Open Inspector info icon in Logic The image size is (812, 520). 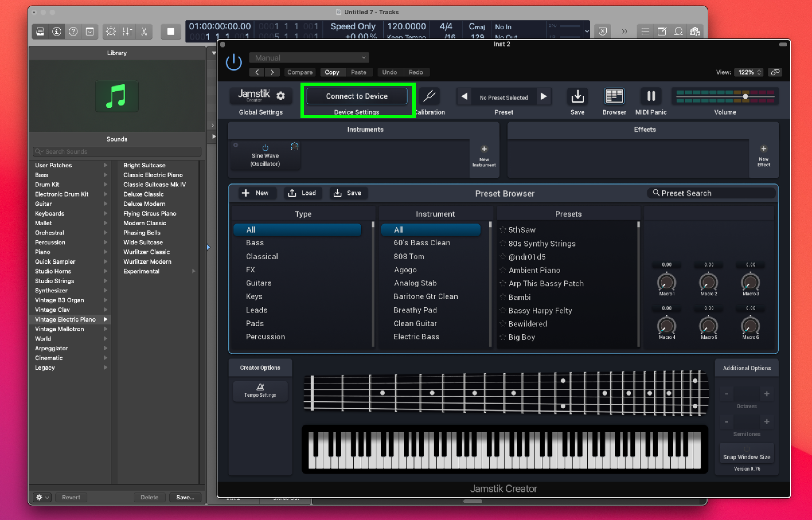pos(56,32)
